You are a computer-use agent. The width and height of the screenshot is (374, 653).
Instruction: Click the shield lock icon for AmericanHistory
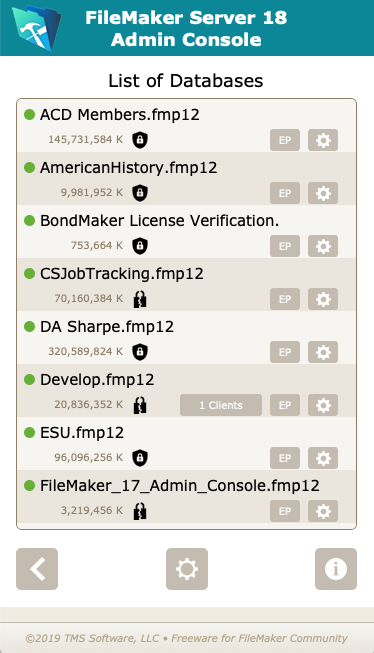pos(140,193)
